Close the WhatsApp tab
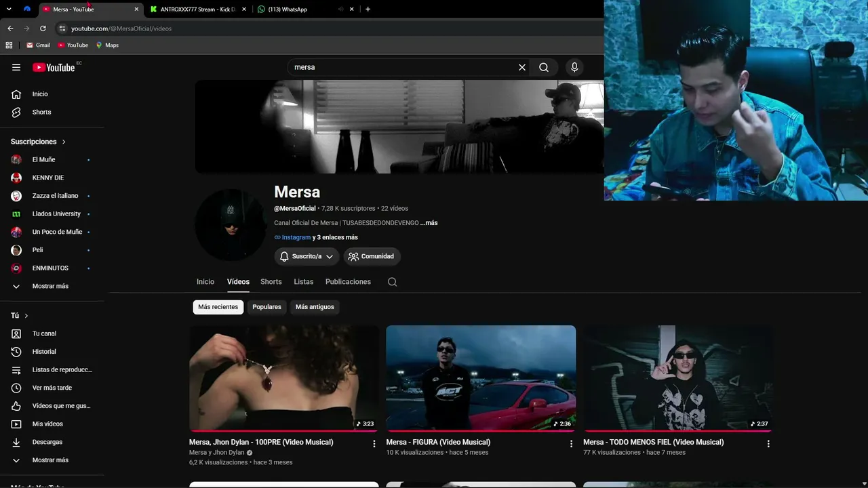The width and height of the screenshot is (868, 488). (353, 9)
